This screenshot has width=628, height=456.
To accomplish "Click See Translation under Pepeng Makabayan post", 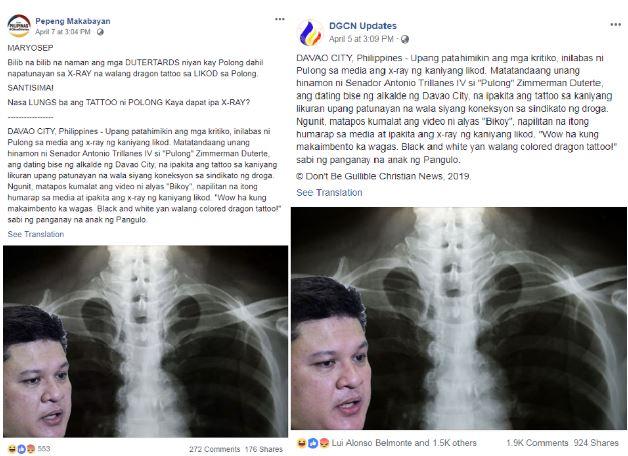I will pyautogui.click(x=36, y=234).
